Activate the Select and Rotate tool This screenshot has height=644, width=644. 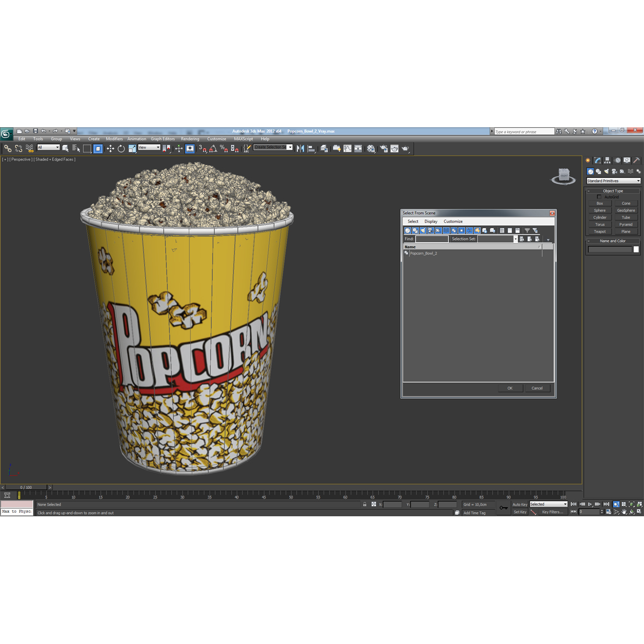point(121,149)
